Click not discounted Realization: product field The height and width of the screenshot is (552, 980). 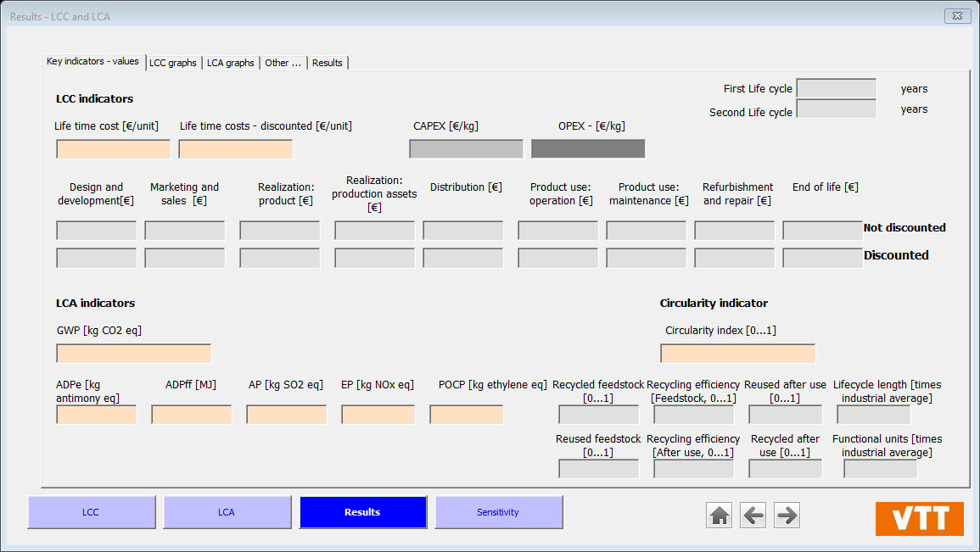pos(279,231)
